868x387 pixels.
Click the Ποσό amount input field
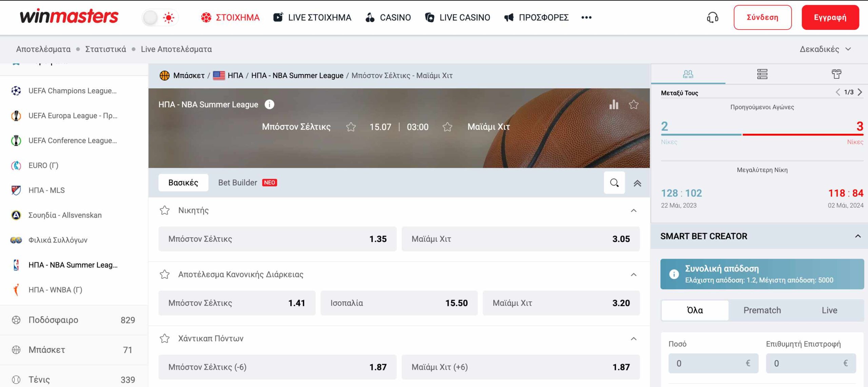(713, 363)
